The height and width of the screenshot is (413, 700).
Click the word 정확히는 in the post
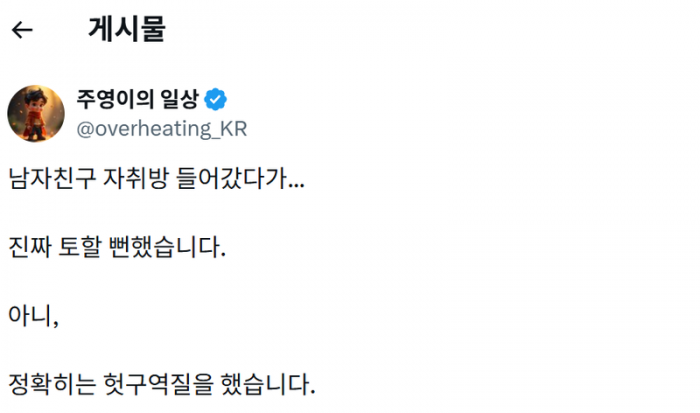52,384
